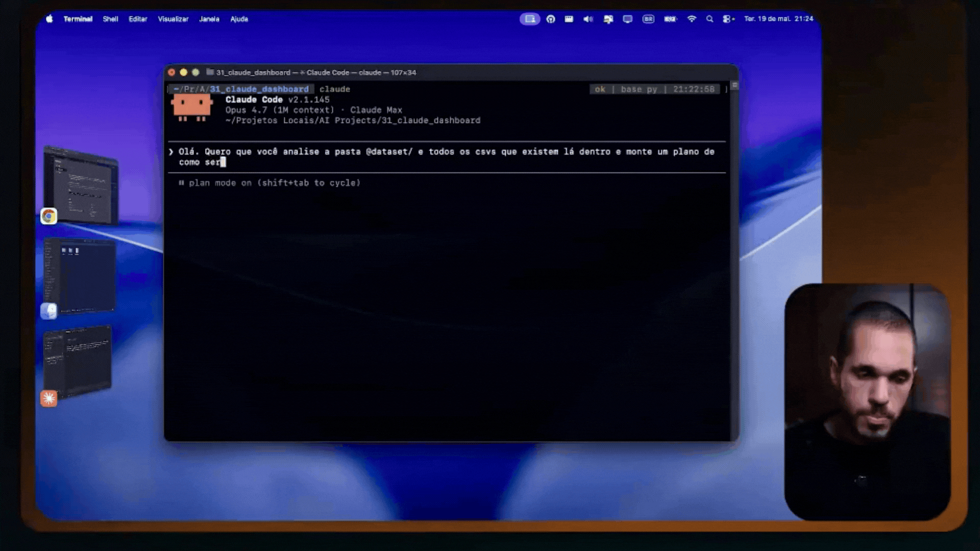Zoom the Terminal window with the green button
Image resolution: width=980 pixels, height=551 pixels.
coord(195,72)
